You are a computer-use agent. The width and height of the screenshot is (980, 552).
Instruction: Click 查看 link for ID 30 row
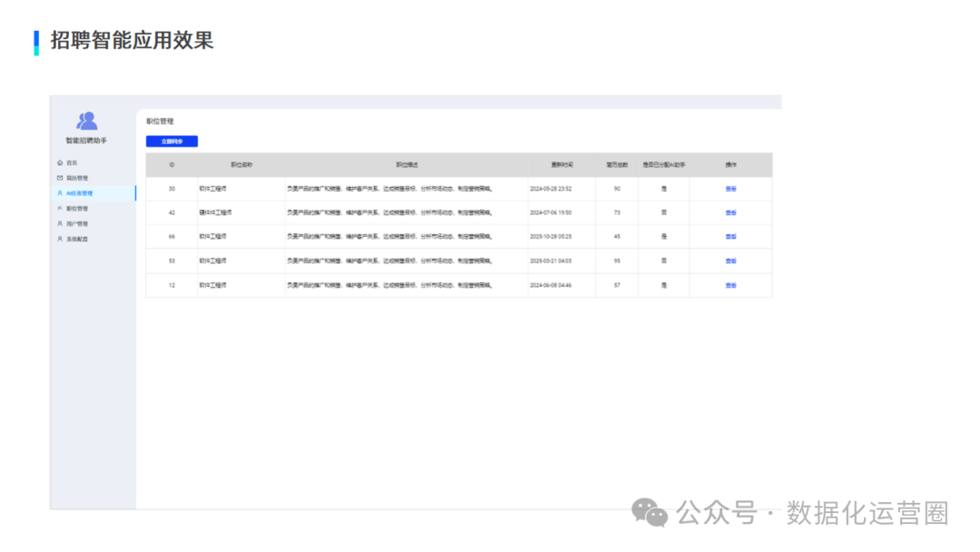click(x=730, y=189)
